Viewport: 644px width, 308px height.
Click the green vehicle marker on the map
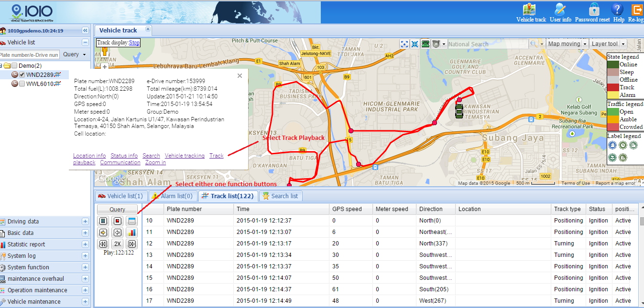459,110
